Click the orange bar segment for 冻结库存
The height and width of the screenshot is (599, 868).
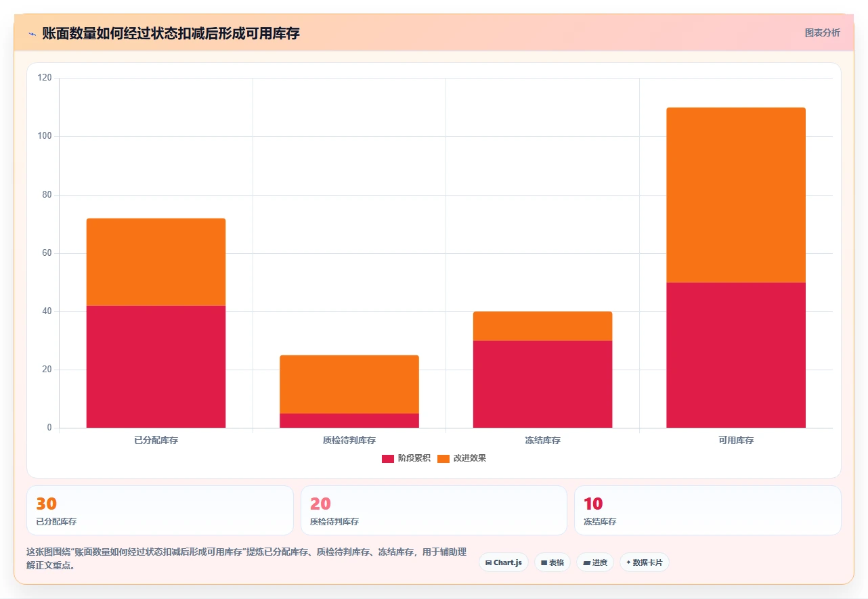tap(542, 326)
